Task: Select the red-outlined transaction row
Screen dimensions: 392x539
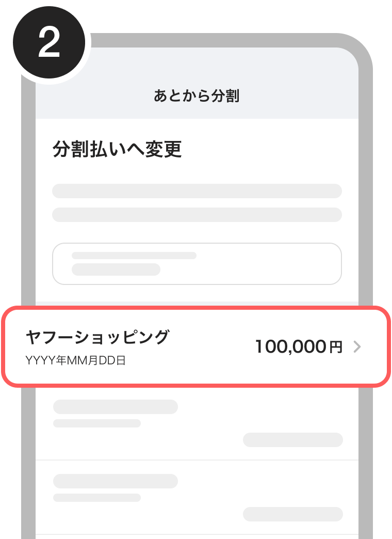Action: point(196,346)
